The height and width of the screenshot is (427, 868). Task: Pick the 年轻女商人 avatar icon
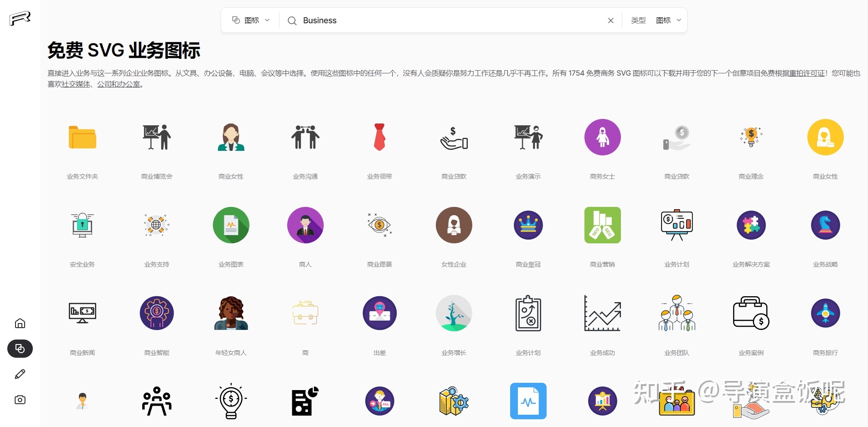tap(231, 313)
